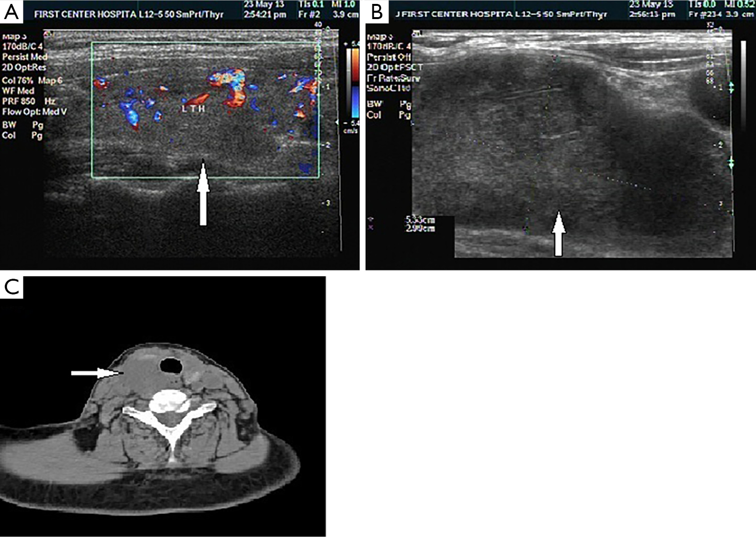
Task: Click the TIs 0.1 thermal index value
Action: click(x=311, y=4)
